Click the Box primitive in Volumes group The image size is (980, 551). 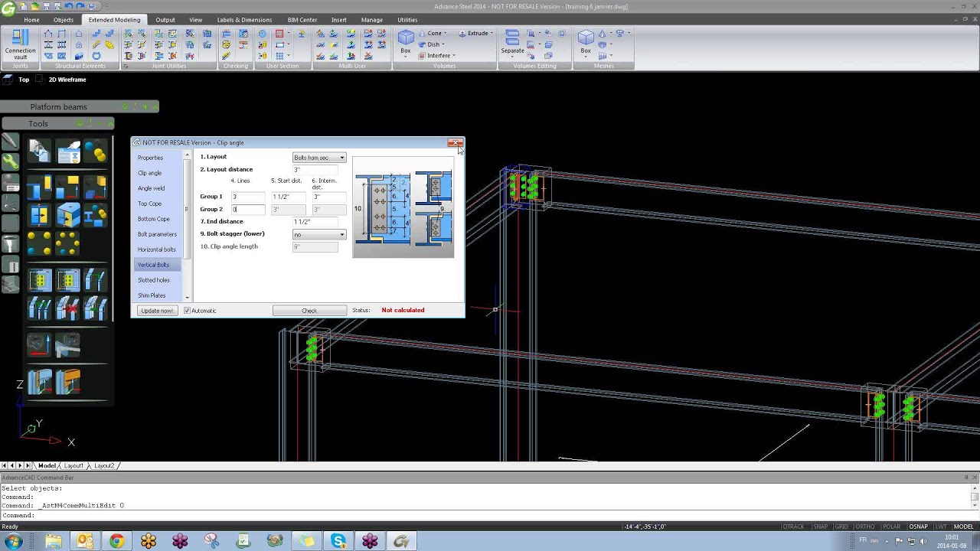(x=406, y=42)
